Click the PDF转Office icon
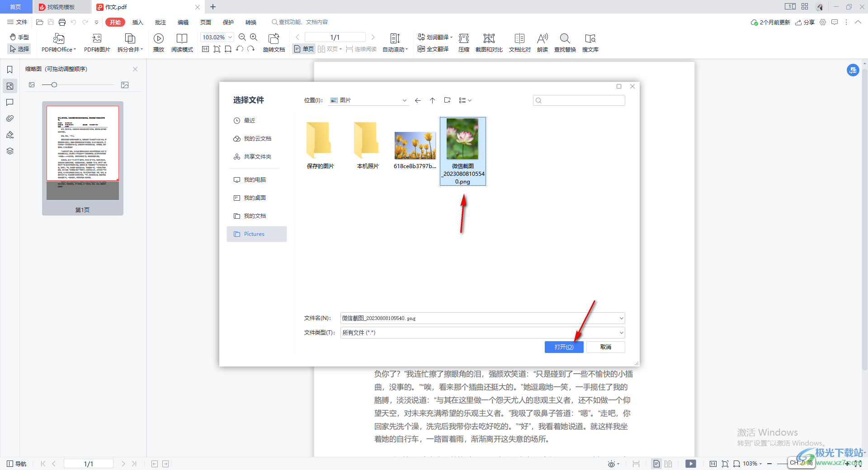This screenshot has width=868, height=470. [59, 38]
